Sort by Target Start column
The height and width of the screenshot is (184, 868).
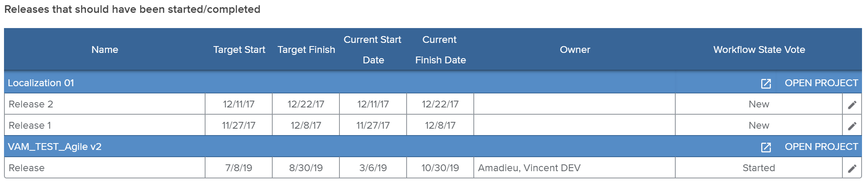[239, 50]
